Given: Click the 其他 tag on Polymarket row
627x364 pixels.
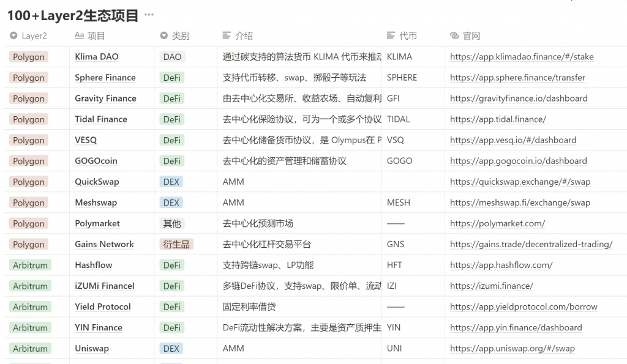Looking at the screenshot, I should coord(172,223).
